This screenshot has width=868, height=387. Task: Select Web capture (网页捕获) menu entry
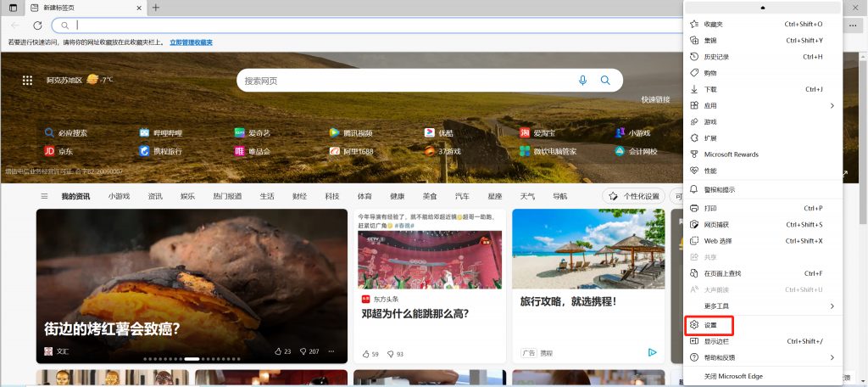(763, 225)
